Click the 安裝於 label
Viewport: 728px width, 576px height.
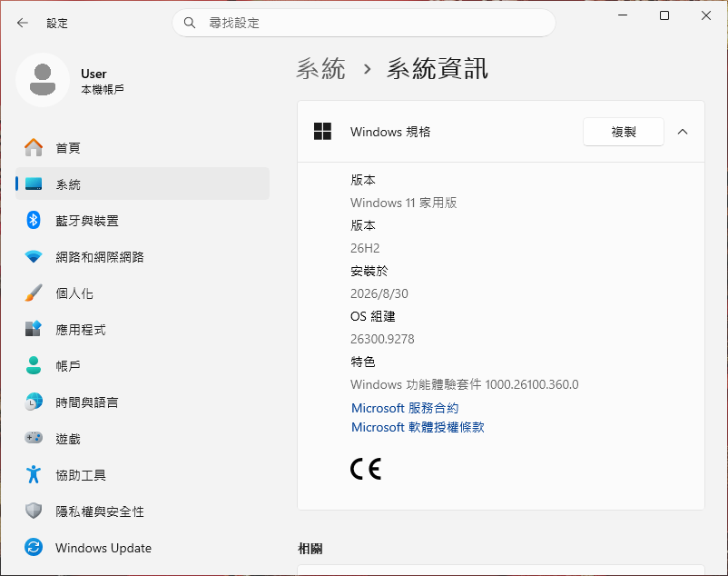tap(369, 271)
